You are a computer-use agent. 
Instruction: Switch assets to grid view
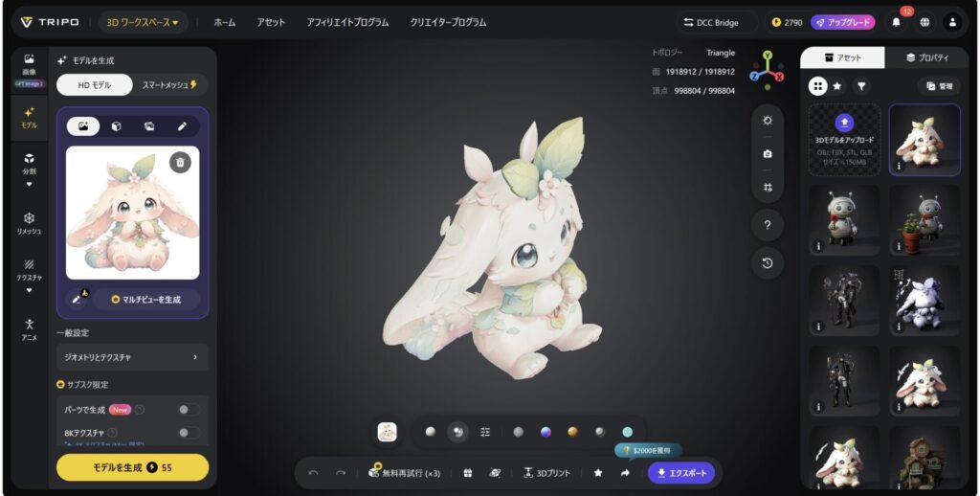pos(817,86)
